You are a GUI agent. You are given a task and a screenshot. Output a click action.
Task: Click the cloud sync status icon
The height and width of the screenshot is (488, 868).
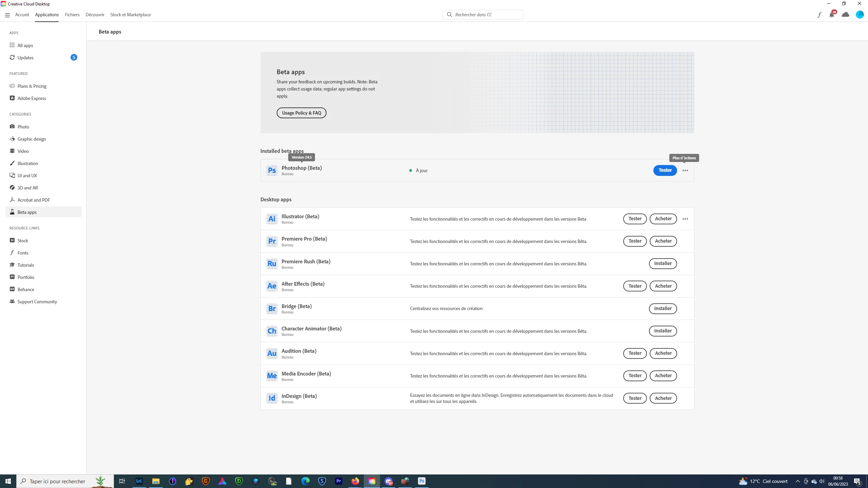tap(845, 15)
